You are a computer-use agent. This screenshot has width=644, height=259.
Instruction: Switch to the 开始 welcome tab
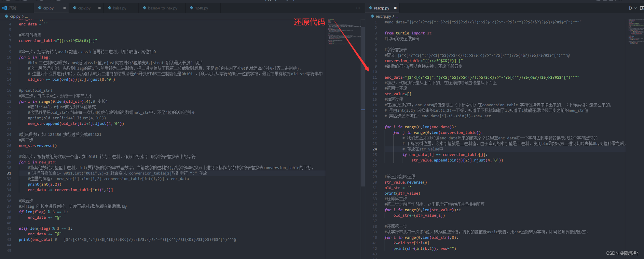(x=10, y=8)
